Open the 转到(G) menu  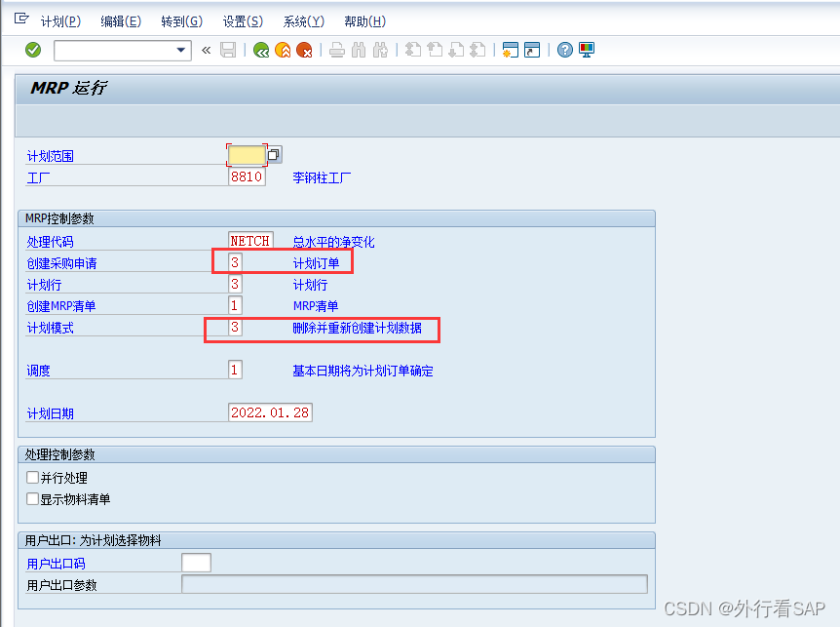[x=182, y=21]
